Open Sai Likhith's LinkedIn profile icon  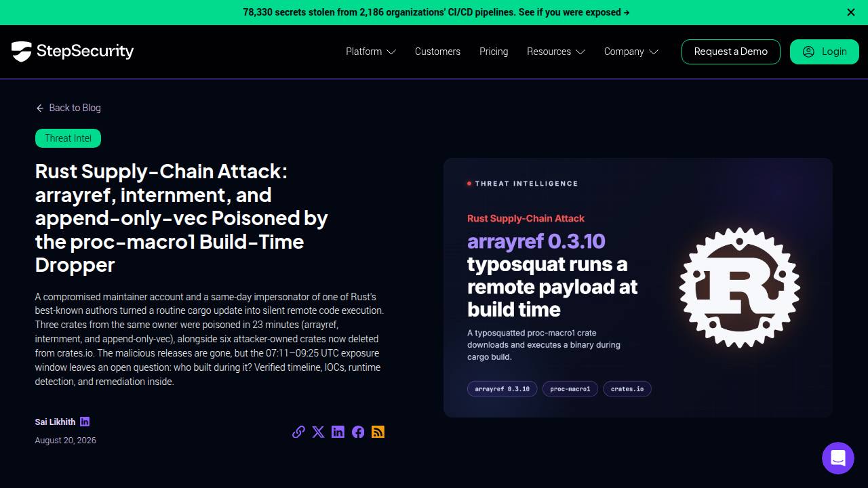click(x=85, y=422)
